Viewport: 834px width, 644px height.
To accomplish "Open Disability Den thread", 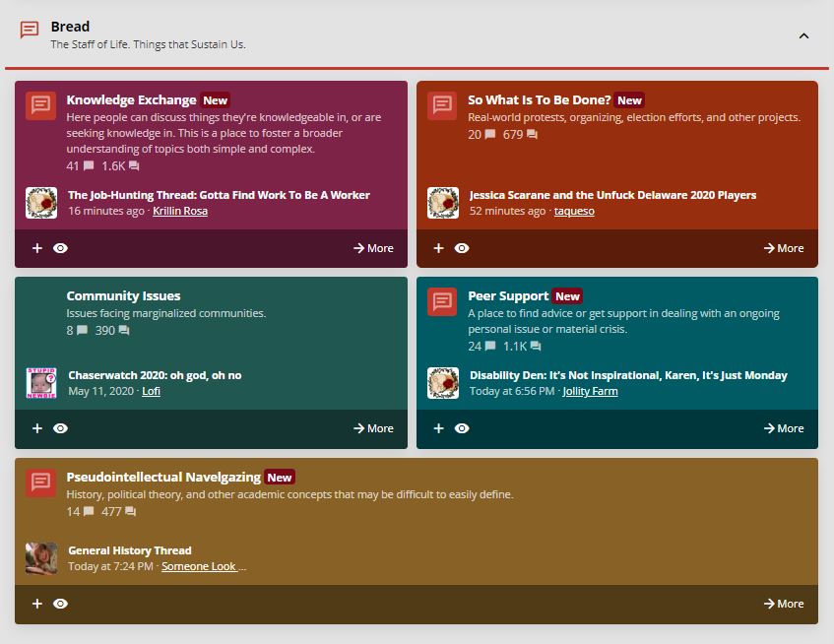I will pos(628,375).
